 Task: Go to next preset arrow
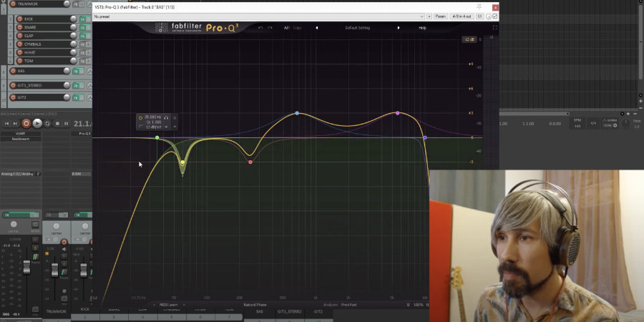[399, 28]
